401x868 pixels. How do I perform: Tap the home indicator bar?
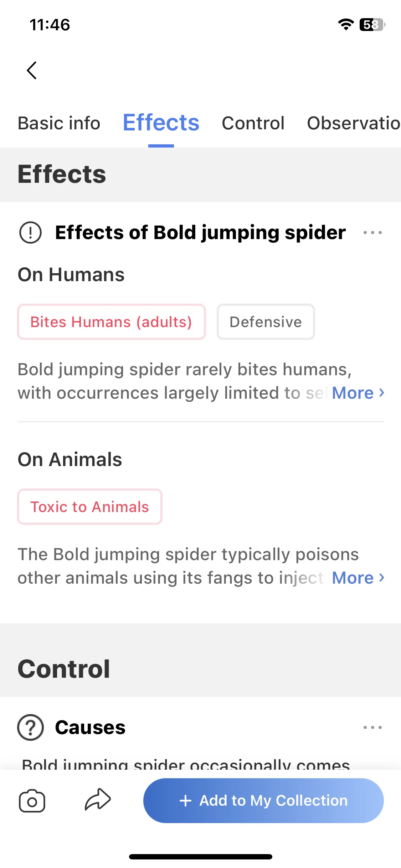pos(201,857)
